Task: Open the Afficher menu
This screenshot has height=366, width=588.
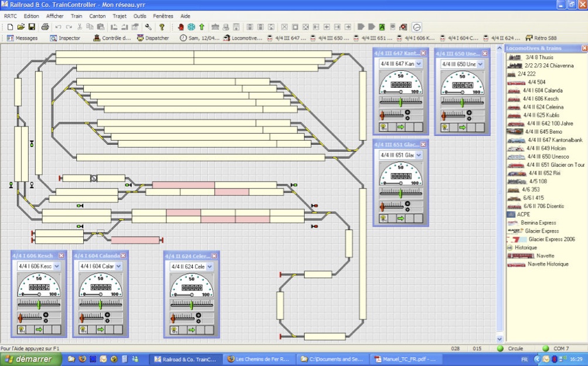Action: pyautogui.click(x=55, y=16)
